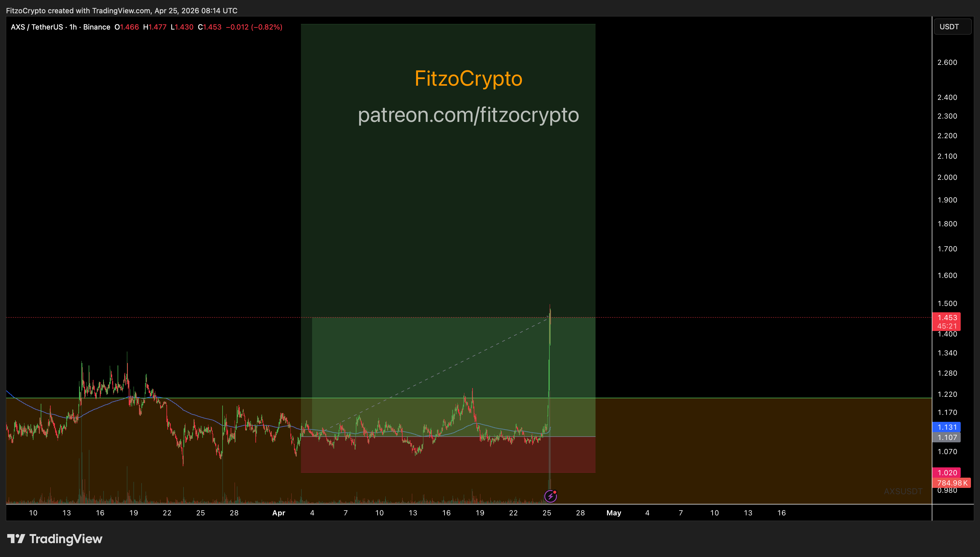Click the header text FitzoCrypto created with TradingView.com

point(122,11)
